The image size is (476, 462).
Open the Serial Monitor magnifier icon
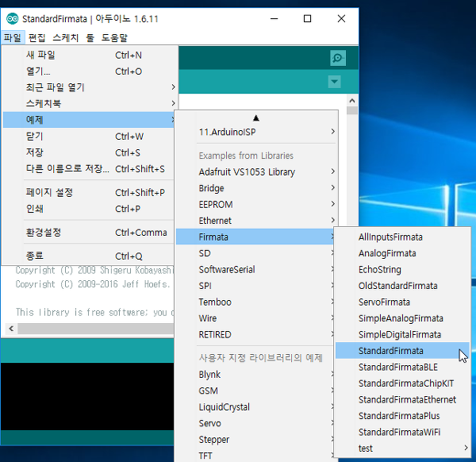[x=338, y=58]
